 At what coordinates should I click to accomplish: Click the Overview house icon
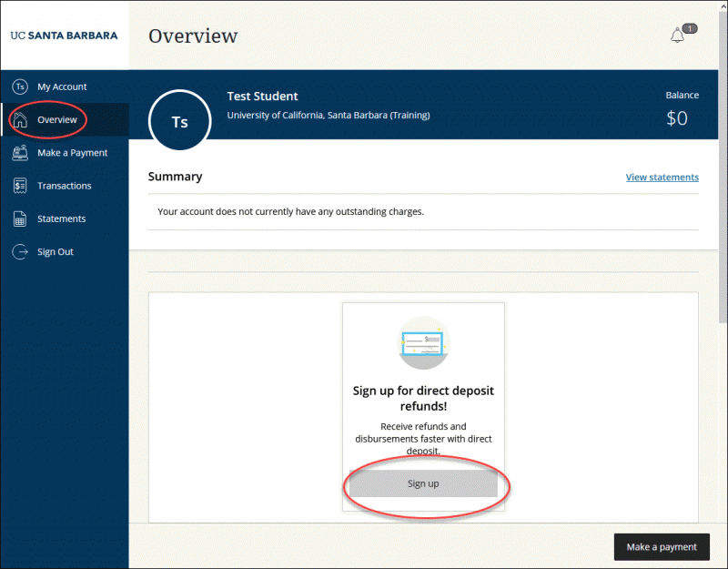pyautogui.click(x=20, y=120)
